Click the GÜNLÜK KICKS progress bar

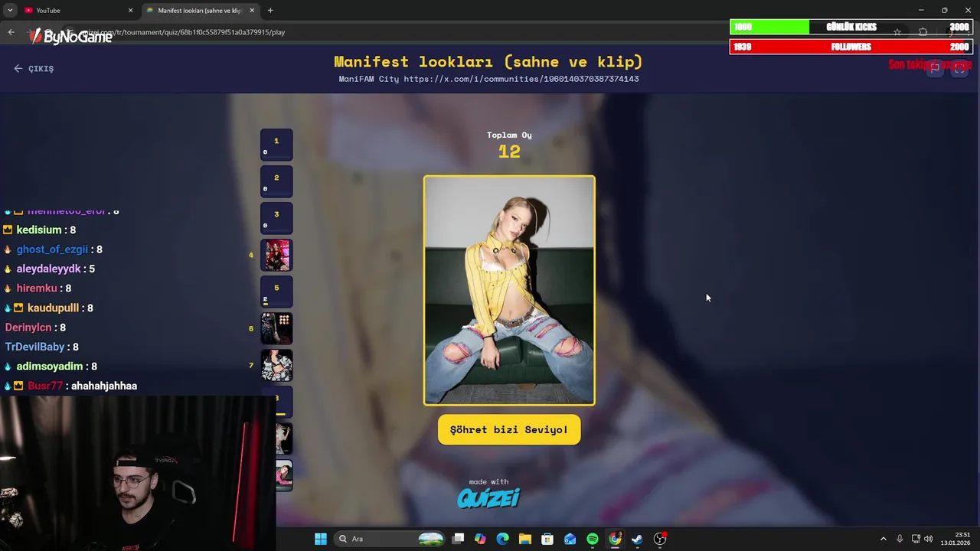tap(851, 27)
